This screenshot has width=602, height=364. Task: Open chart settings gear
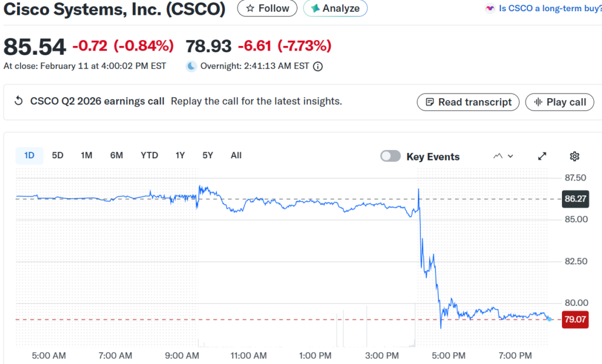(575, 156)
